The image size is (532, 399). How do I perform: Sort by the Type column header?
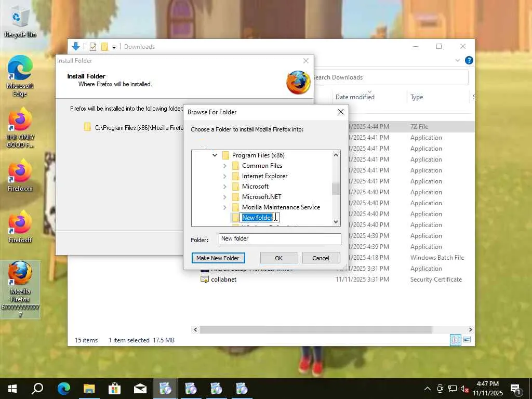(417, 97)
